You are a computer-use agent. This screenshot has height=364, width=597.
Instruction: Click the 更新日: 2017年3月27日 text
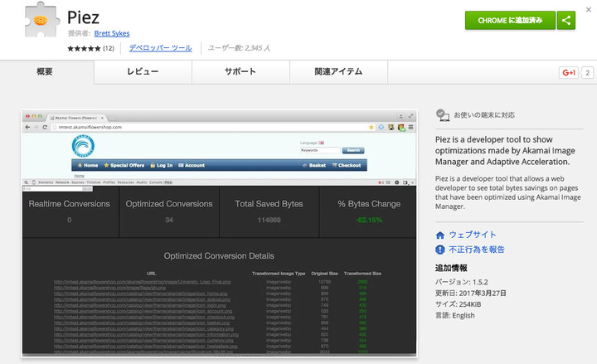pos(471,294)
